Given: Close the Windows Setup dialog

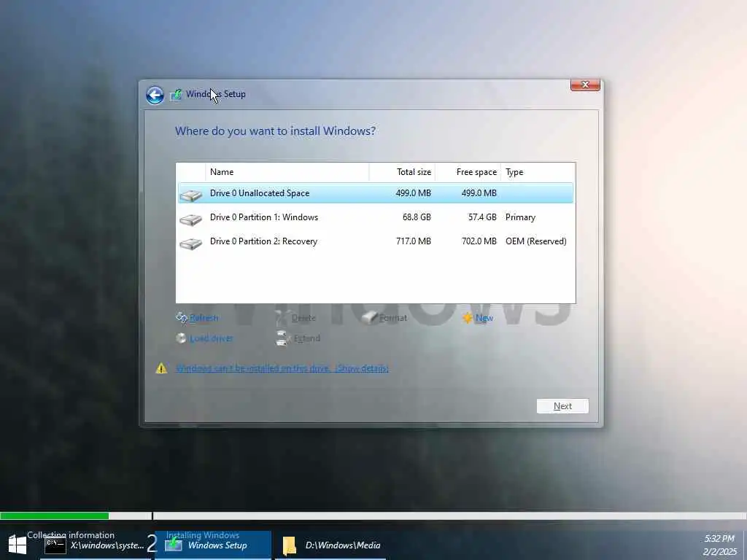Looking at the screenshot, I should click(x=585, y=85).
